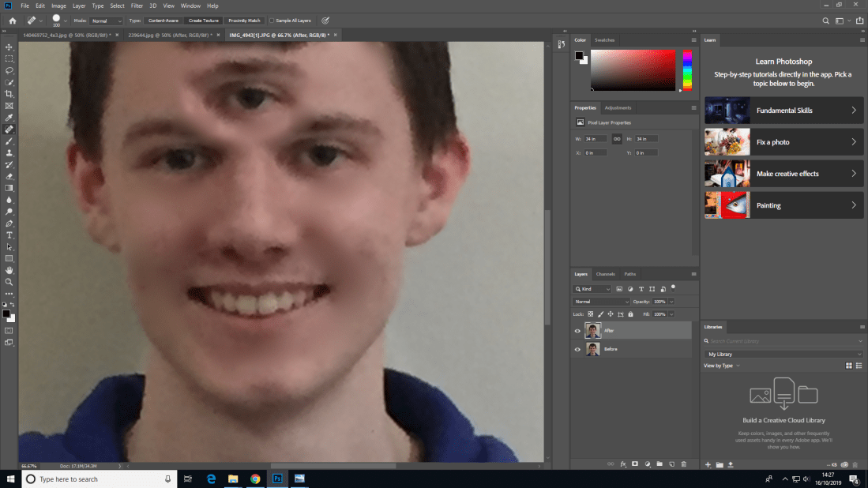Open the Mode dropdown in options bar
Image resolution: width=868 pixels, height=488 pixels.
(x=106, y=21)
